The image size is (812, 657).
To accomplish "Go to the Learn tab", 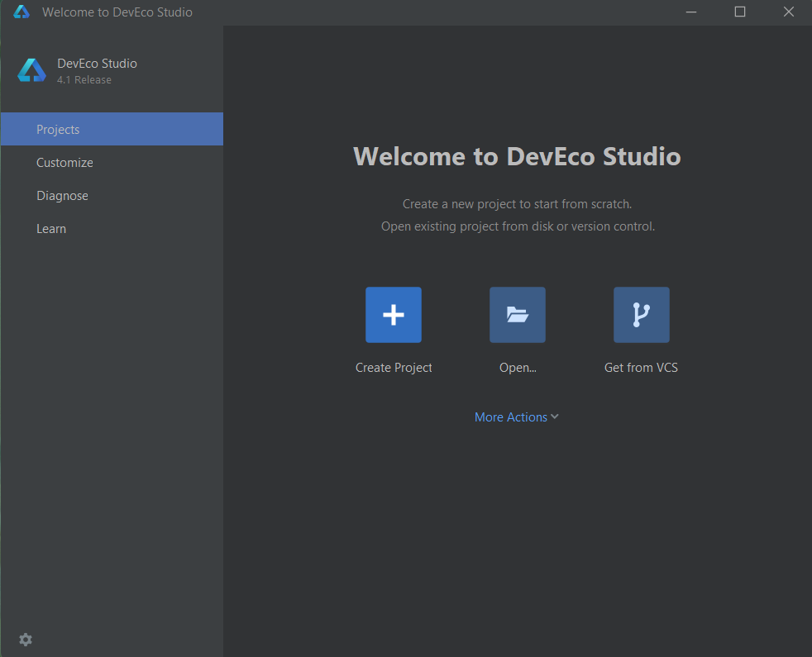I will click(112, 228).
